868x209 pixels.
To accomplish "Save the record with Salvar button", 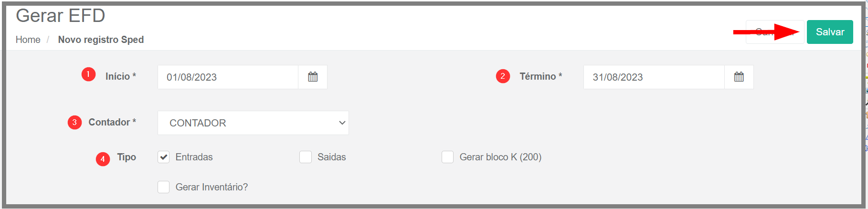I will pos(830,32).
